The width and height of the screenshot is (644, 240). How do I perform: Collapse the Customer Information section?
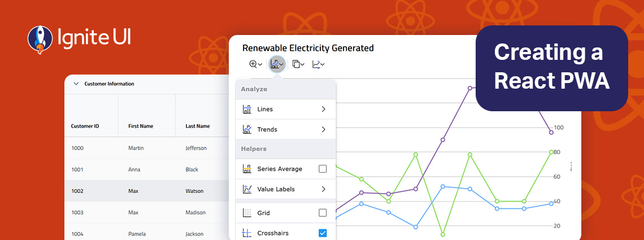pyautogui.click(x=76, y=84)
